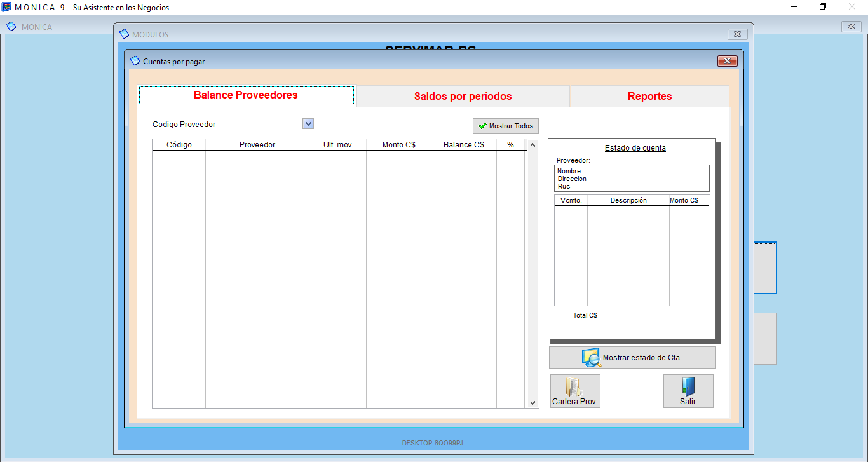Select the Balance Proveedores tab
868x462 pixels.
pyautogui.click(x=246, y=95)
